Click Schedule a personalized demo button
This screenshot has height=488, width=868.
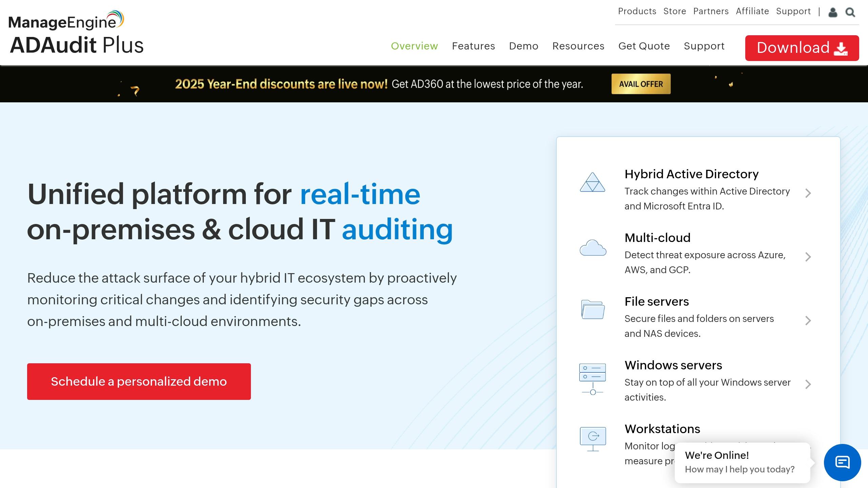pyautogui.click(x=139, y=382)
